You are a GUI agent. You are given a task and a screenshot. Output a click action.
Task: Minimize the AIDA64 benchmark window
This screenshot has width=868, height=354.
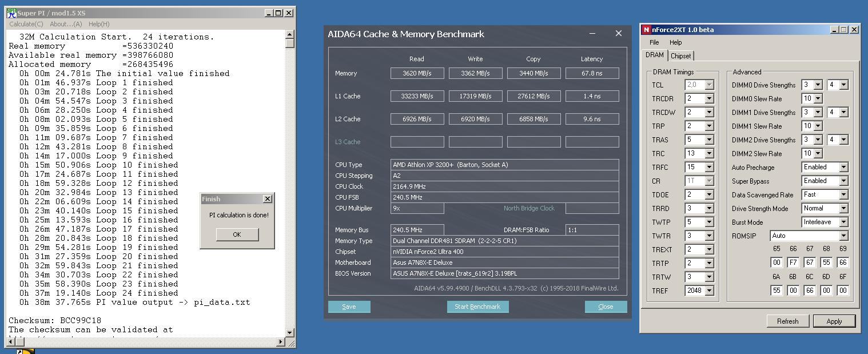(x=592, y=34)
